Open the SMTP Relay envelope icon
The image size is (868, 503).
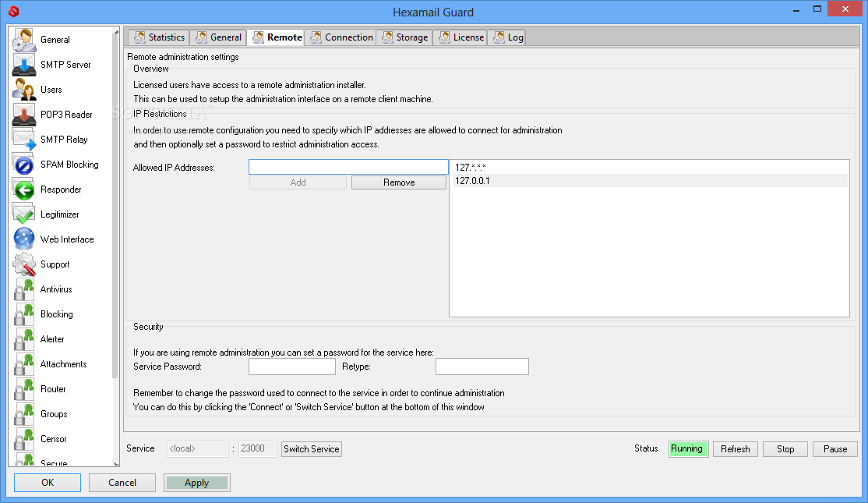[x=24, y=140]
